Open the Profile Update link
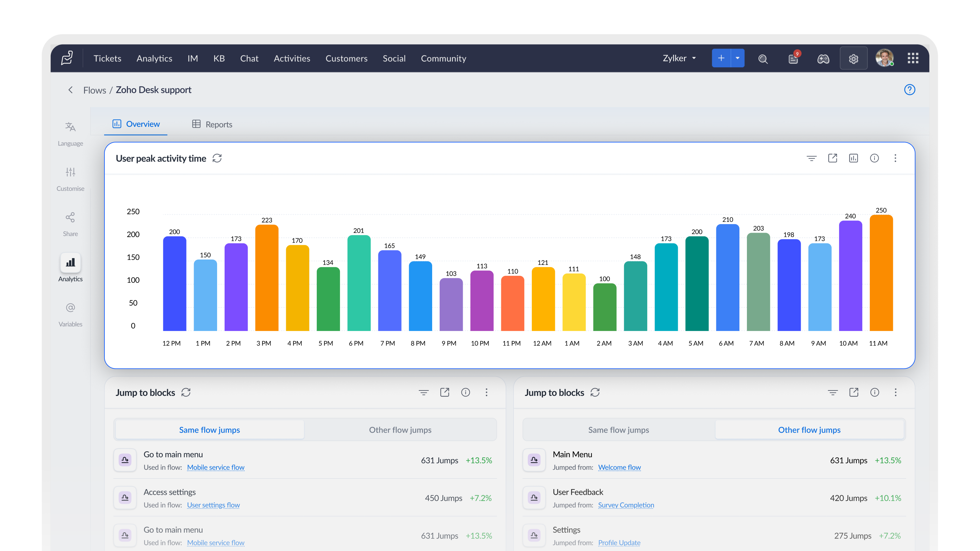Viewport: 980px width, 551px height. [619, 542]
